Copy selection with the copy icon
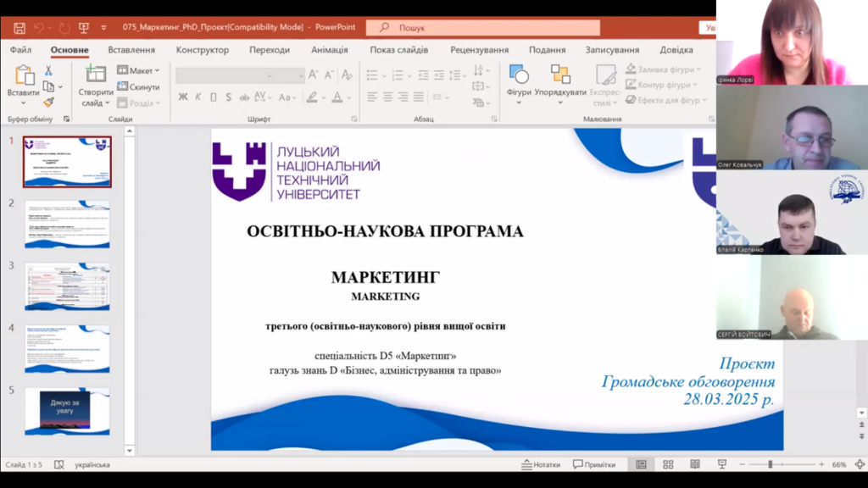 pos(48,86)
